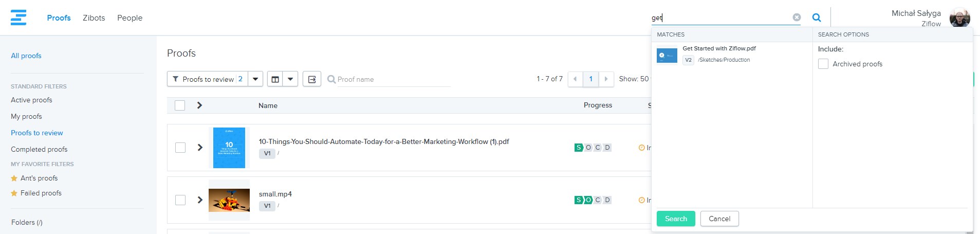Open the Zibots tab
Viewport: 980px width, 234px height.
[x=94, y=18]
